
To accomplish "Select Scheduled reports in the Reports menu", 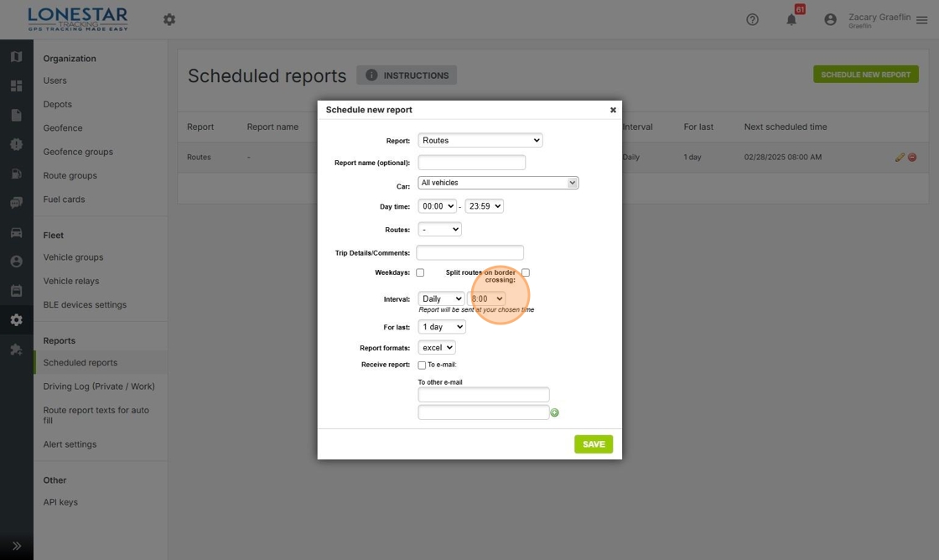I will 80,363.
